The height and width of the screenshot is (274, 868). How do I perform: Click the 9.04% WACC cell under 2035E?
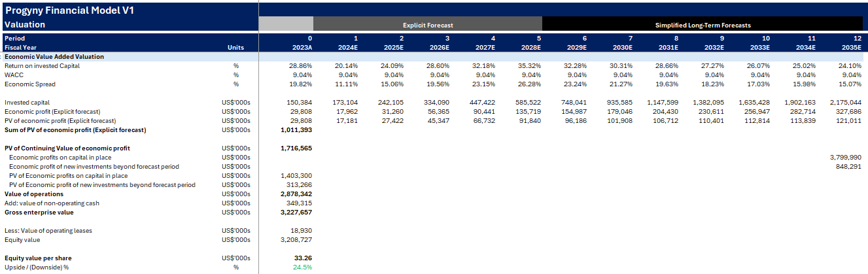(852, 75)
